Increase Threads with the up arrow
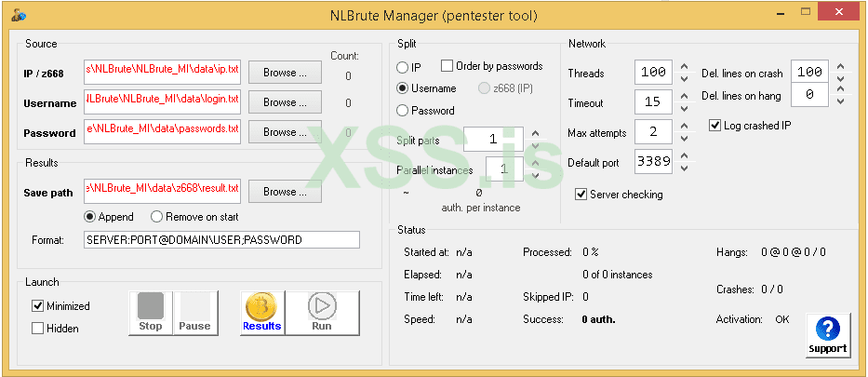The image size is (868, 377). (684, 66)
